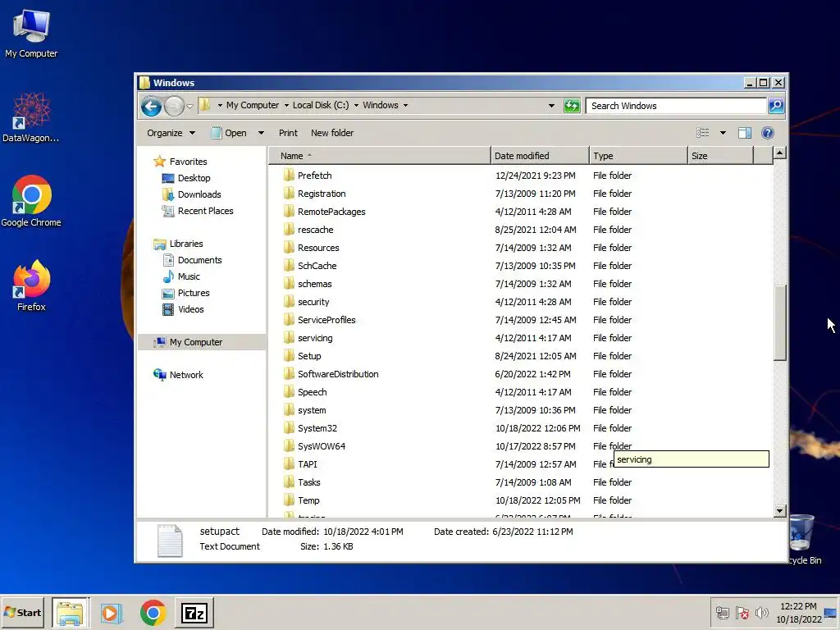This screenshot has height=630, width=840.
Task: Open My Computer desktop icon
Action: [31, 34]
